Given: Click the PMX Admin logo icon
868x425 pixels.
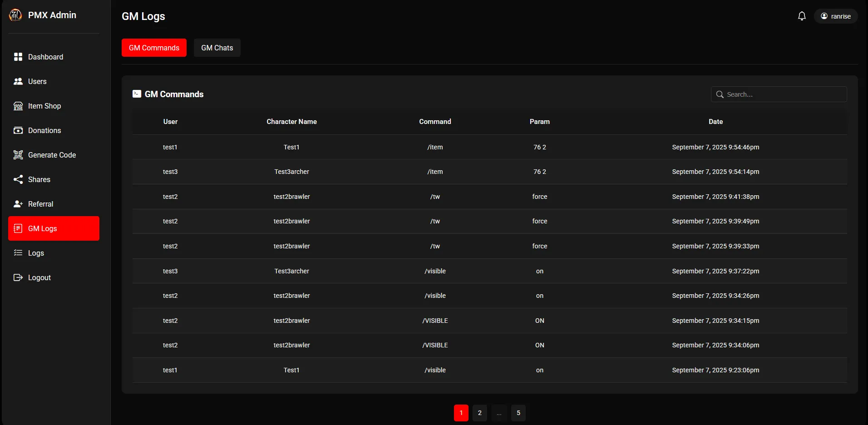Looking at the screenshot, I should (x=15, y=15).
